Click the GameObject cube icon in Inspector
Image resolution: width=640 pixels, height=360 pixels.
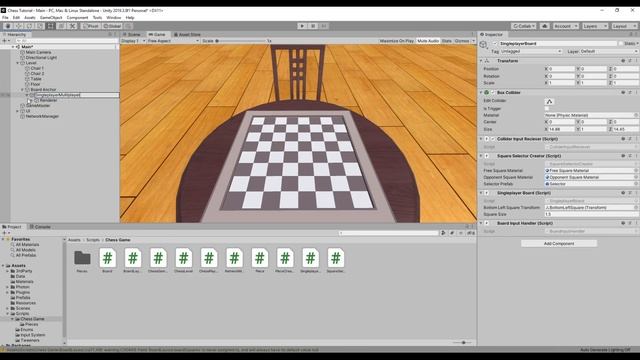pos(484,44)
